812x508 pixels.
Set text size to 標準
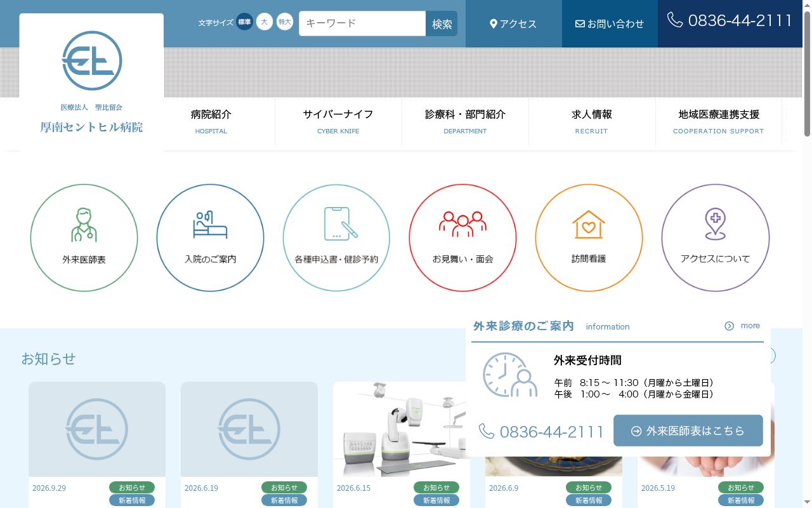[244, 22]
